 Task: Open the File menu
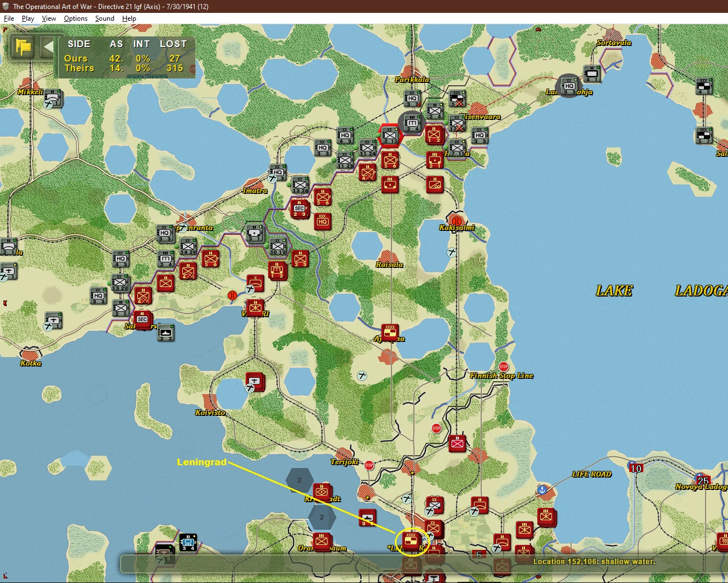pos(9,18)
